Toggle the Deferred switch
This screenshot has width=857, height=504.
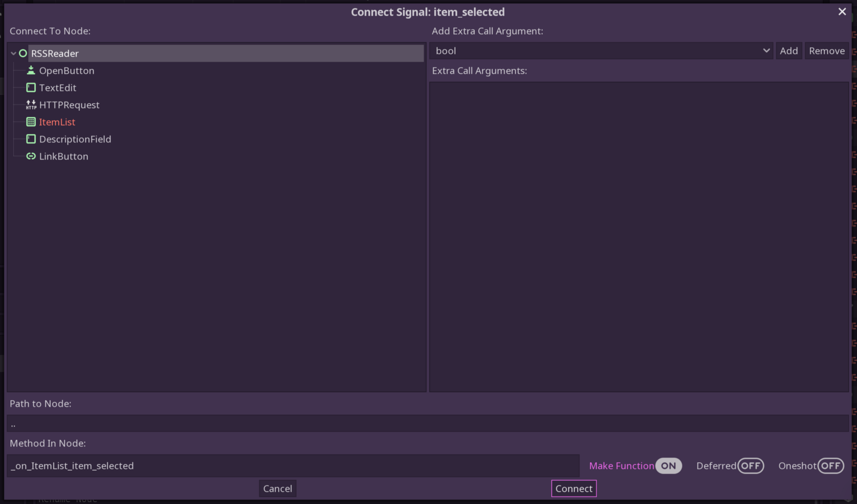[x=750, y=466]
